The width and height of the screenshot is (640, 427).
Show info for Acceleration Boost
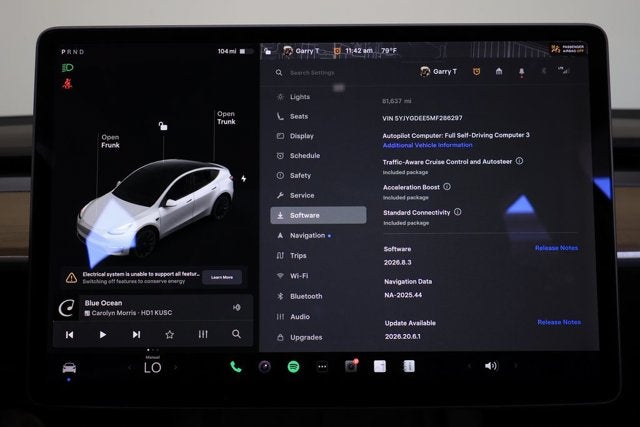(447, 187)
